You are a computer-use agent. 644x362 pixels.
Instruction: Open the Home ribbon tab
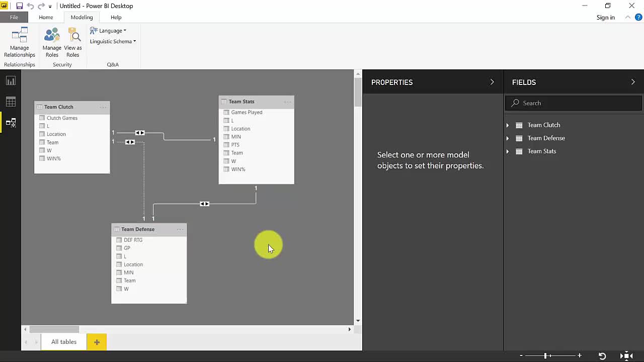click(46, 17)
